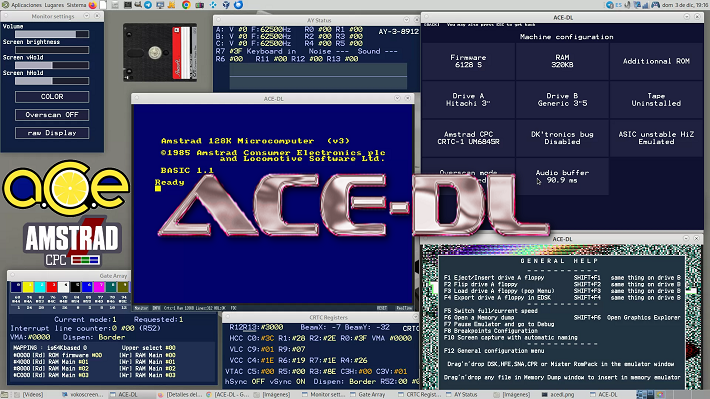Screen dimensions: 710x399
Task: Select Gate Array white swatch 4
Action: (x=63, y=287)
